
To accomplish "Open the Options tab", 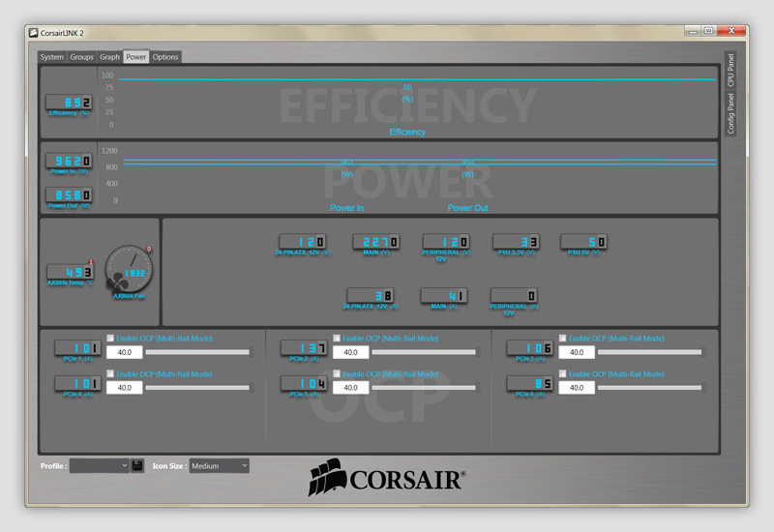I will tap(165, 57).
